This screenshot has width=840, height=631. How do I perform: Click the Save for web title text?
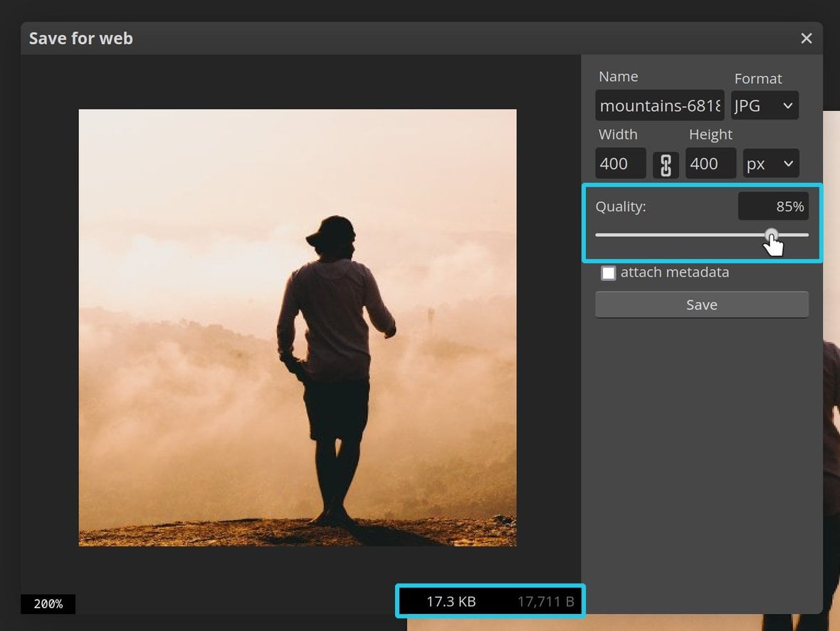80,38
